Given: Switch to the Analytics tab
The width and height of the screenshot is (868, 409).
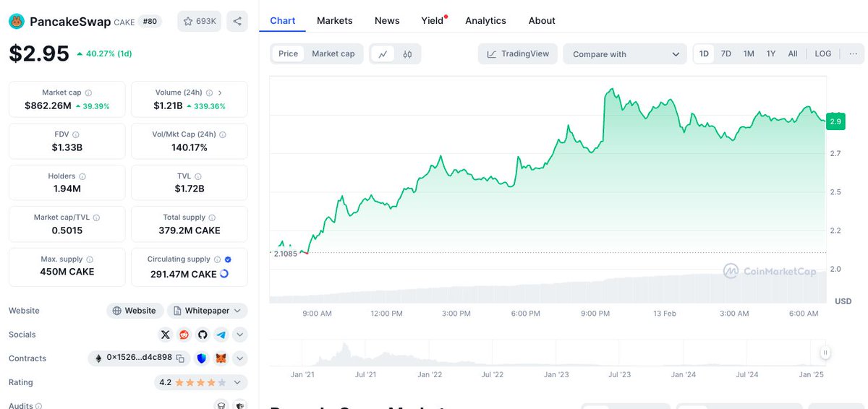Looking at the screenshot, I should [x=485, y=20].
